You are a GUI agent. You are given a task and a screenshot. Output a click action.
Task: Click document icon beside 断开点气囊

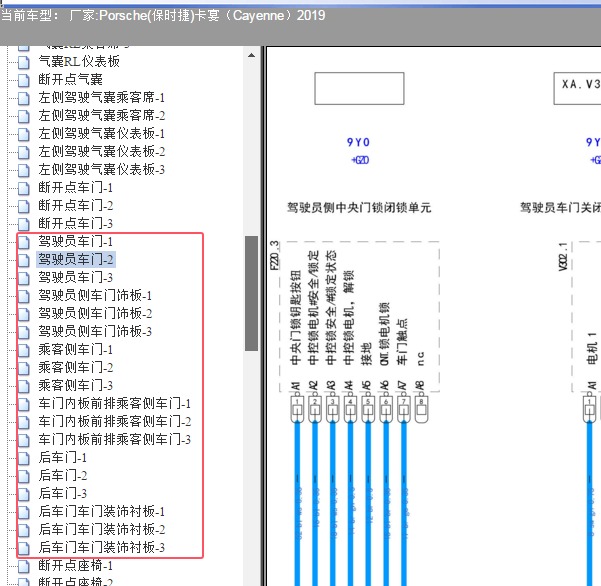pyautogui.click(x=24, y=80)
